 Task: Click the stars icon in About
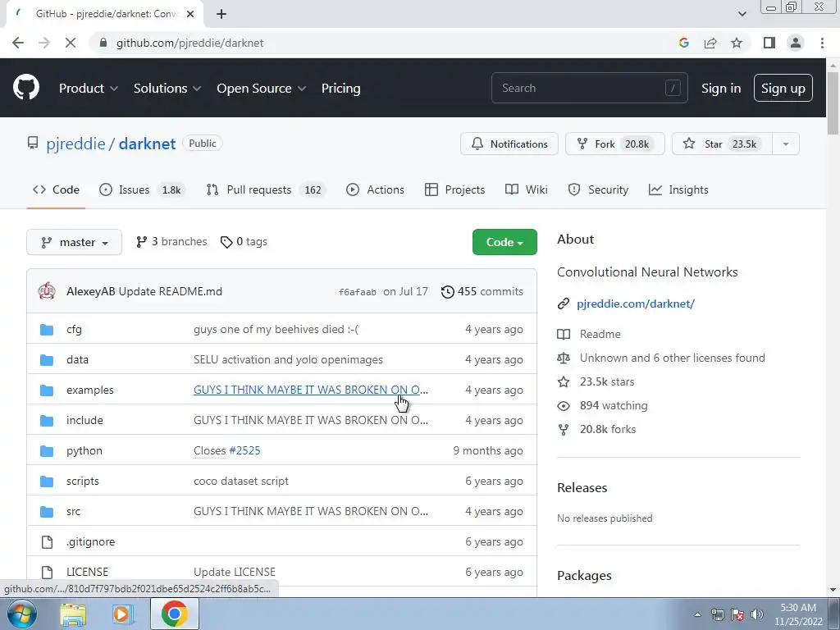(564, 382)
